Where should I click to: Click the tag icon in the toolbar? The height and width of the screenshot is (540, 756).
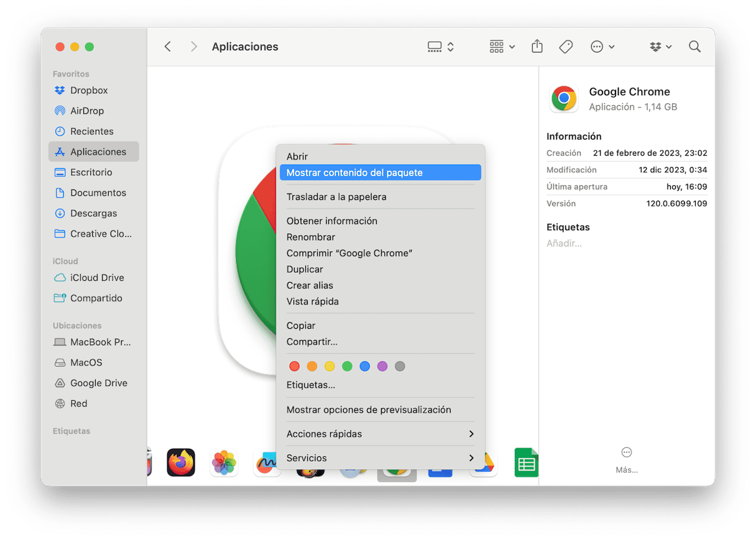pos(566,47)
